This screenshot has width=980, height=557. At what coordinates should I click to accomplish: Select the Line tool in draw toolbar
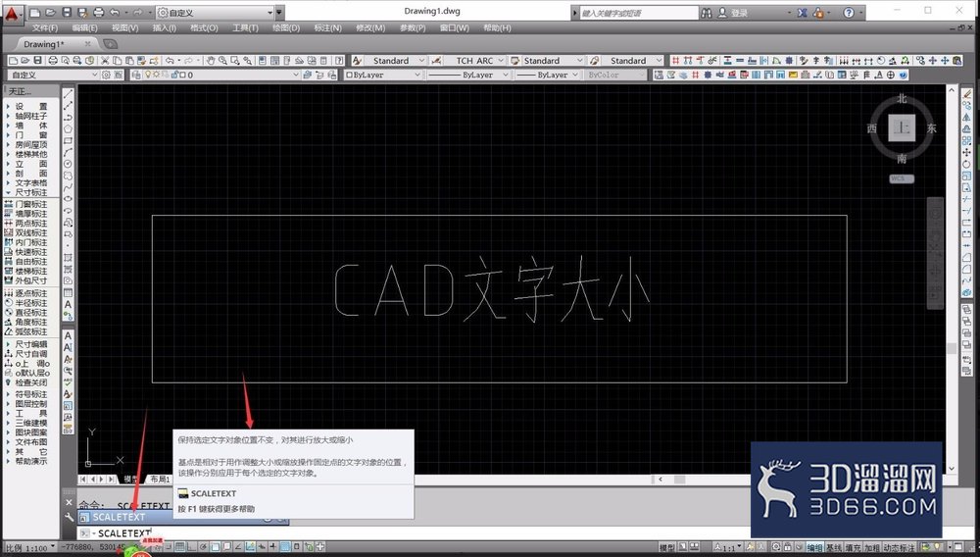(69, 93)
